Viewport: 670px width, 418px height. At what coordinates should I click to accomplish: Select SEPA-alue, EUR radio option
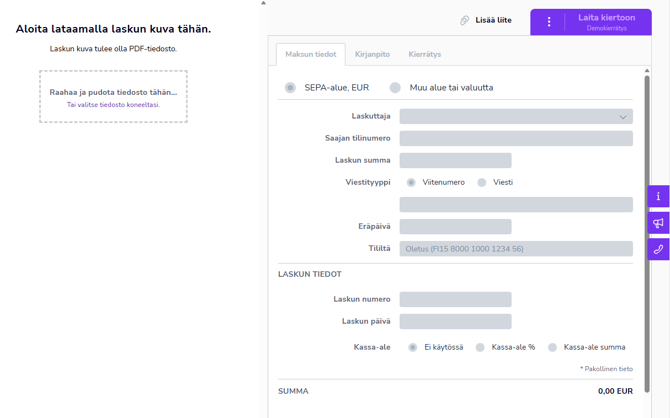coord(290,88)
